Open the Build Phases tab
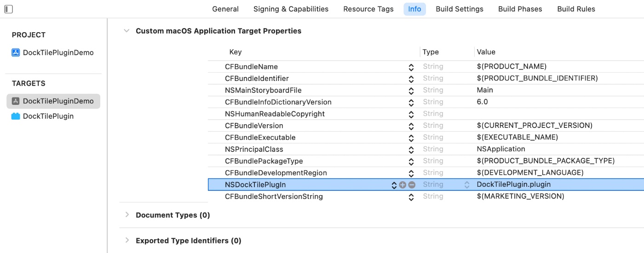The height and width of the screenshot is (253, 644). (x=520, y=9)
